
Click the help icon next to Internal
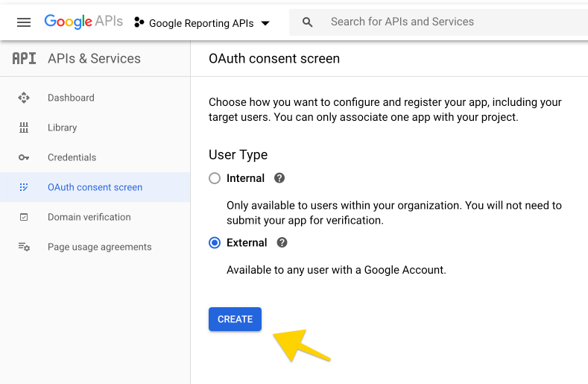tap(279, 178)
